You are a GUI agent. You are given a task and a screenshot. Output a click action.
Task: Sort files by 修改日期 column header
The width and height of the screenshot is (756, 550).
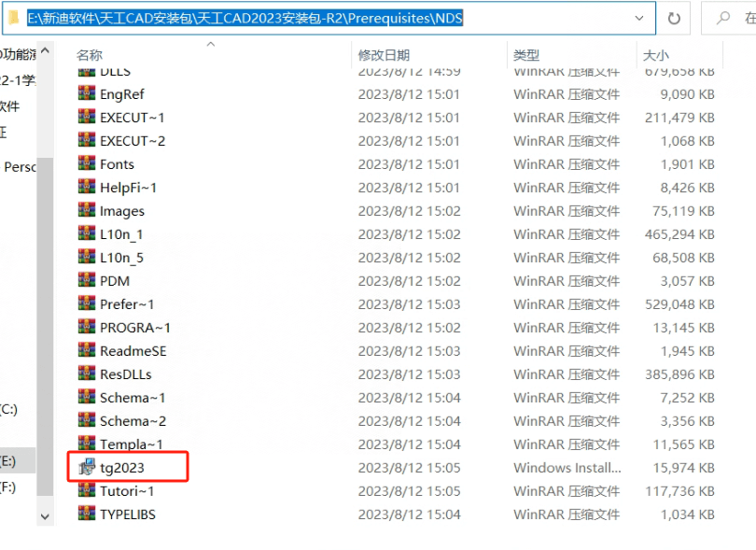[384, 56]
